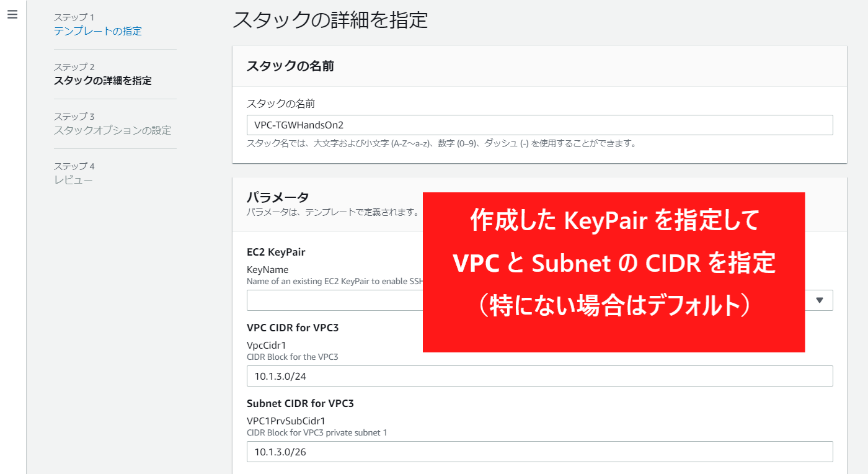Click the VpcCidr1 field showing 10.1.3.0/24
This screenshot has height=474, width=868.
coord(539,376)
